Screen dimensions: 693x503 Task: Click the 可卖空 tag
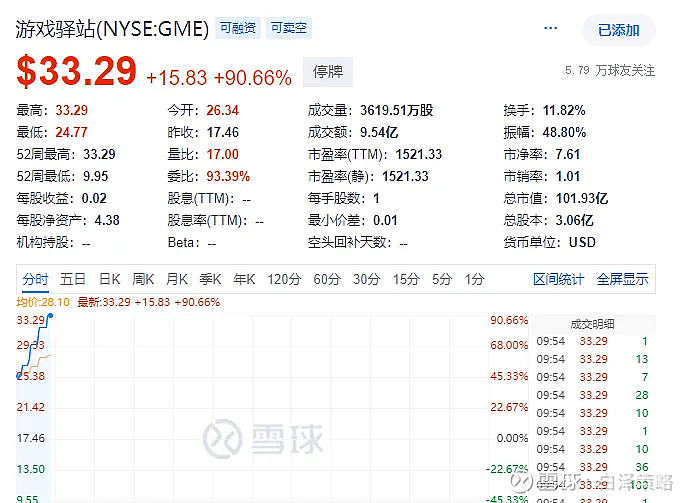coord(287,29)
